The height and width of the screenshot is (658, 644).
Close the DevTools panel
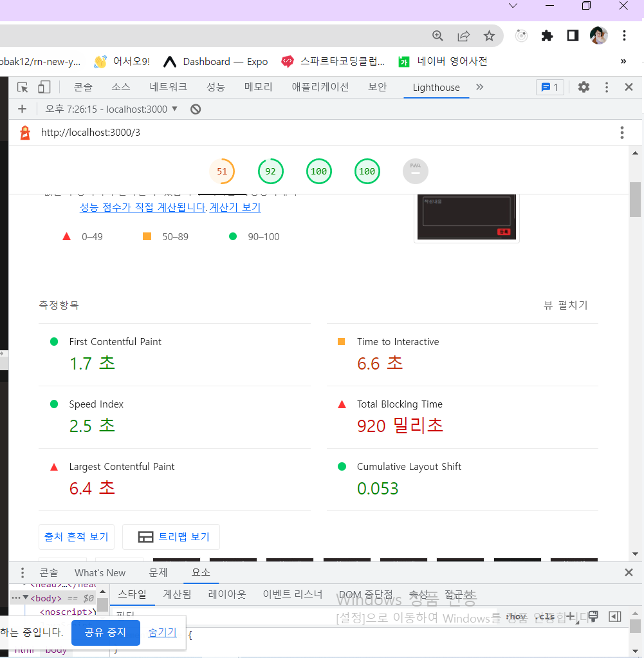point(629,88)
